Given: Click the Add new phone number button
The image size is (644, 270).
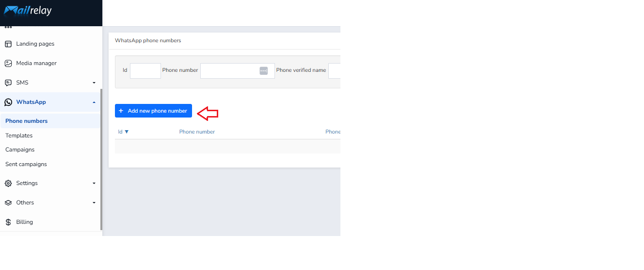Looking at the screenshot, I should [153, 111].
